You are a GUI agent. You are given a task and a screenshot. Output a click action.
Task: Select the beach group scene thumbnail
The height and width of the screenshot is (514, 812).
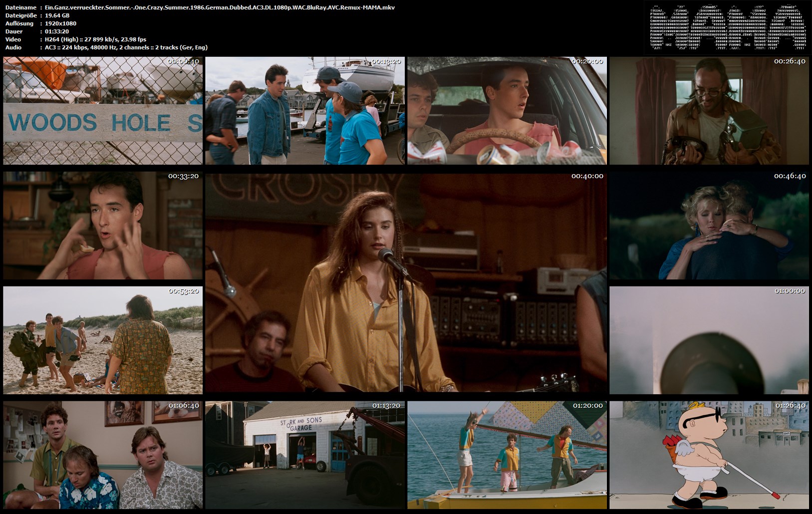pos(103,340)
